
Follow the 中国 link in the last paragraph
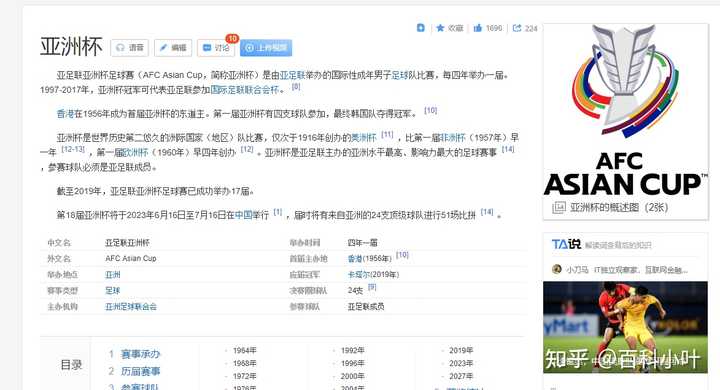click(243, 215)
